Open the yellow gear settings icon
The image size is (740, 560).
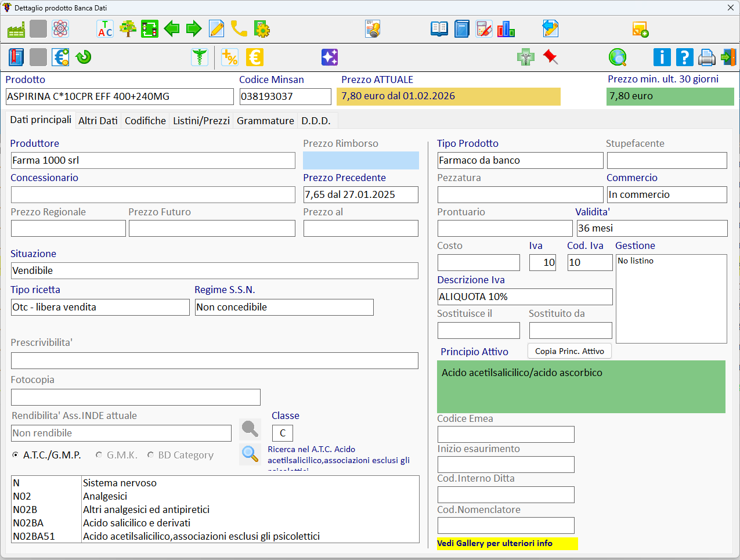click(x=262, y=29)
